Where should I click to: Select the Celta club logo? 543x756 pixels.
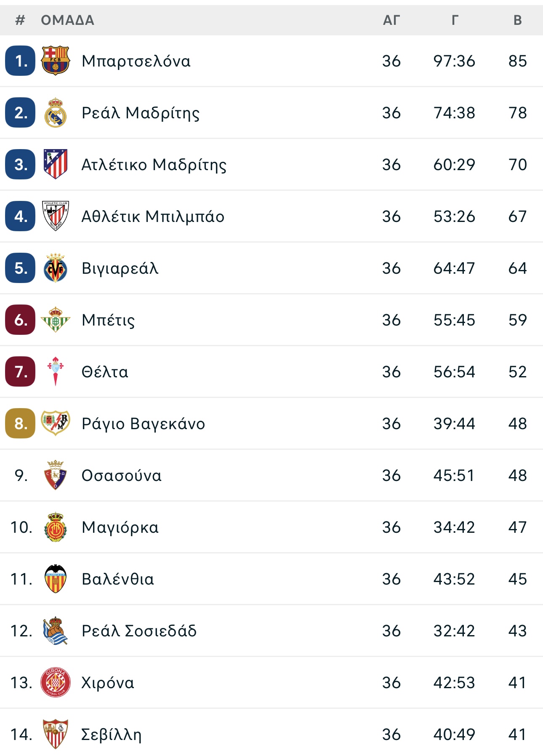pyautogui.click(x=55, y=371)
